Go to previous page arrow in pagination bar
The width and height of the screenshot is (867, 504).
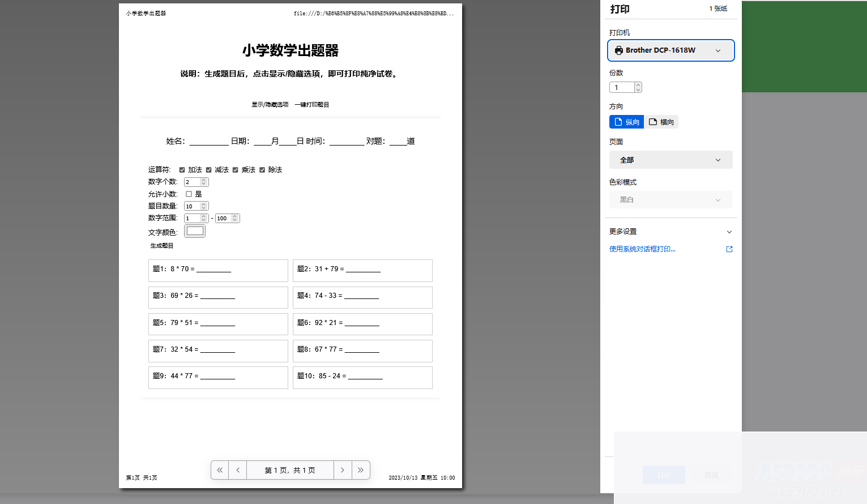coord(237,470)
